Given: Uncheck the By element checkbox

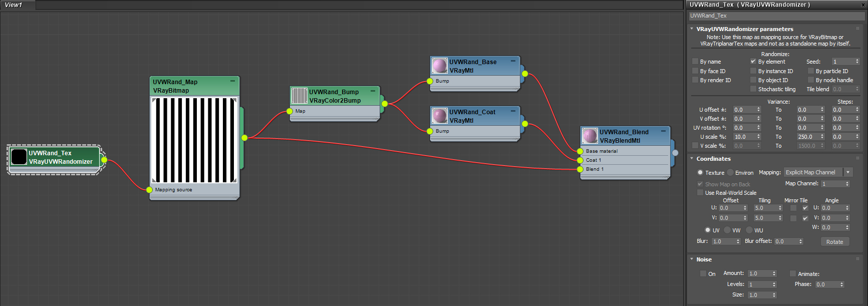Looking at the screenshot, I should [753, 62].
